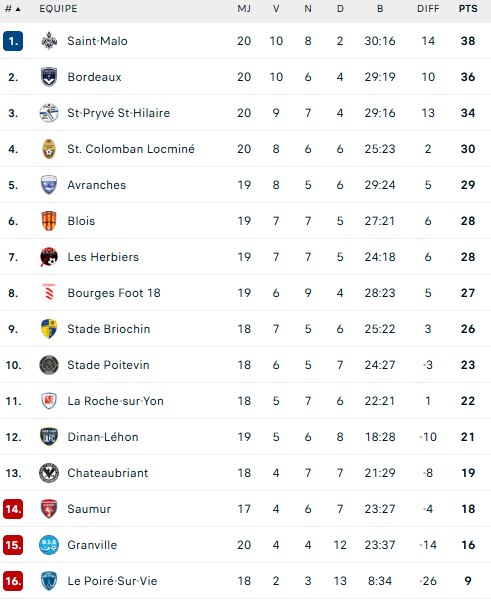
Task: Select the Le Poiré-Sur-Vie row
Action: coord(245,581)
